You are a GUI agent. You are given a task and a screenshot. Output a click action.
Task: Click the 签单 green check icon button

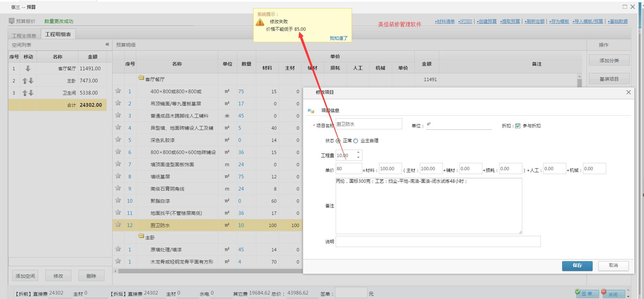pos(584,293)
